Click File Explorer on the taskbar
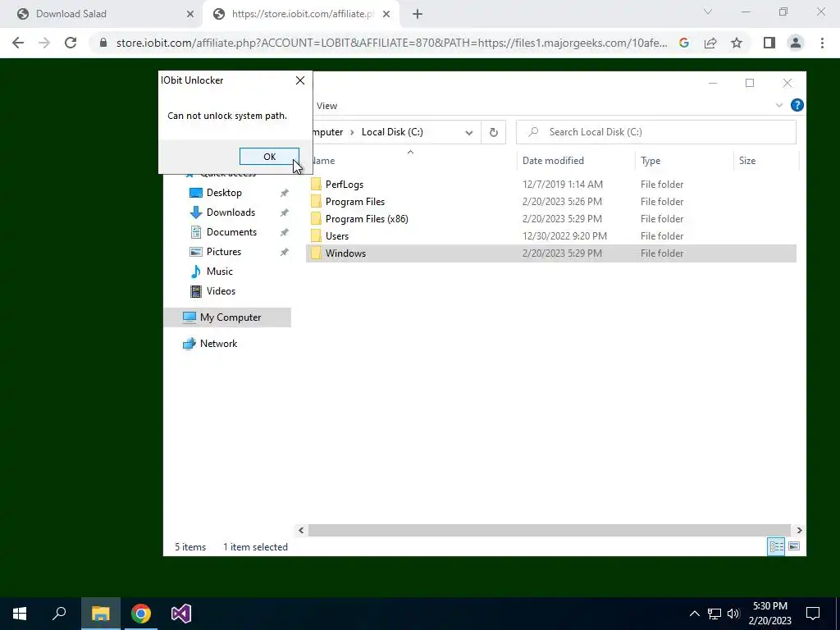The image size is (840, 630). point(100,614)
